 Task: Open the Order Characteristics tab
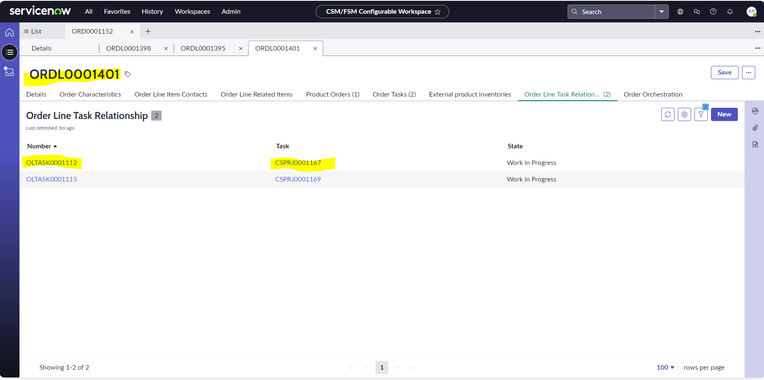90,95
